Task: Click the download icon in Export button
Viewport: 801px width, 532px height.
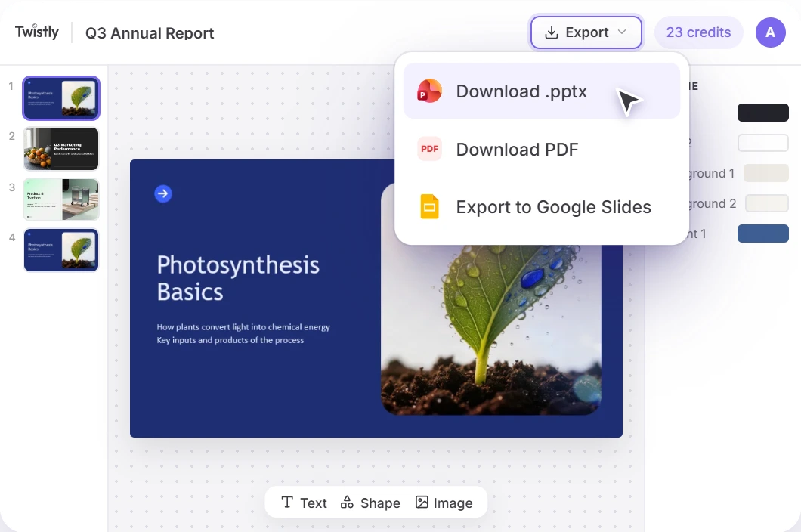Action: [551, 32]
